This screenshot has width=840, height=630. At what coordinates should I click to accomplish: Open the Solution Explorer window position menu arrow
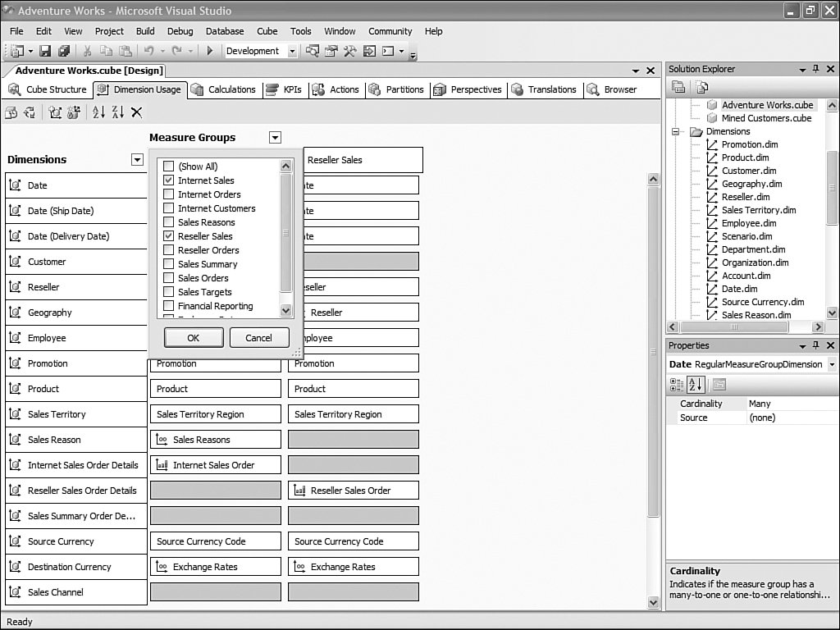pos(802,69)
